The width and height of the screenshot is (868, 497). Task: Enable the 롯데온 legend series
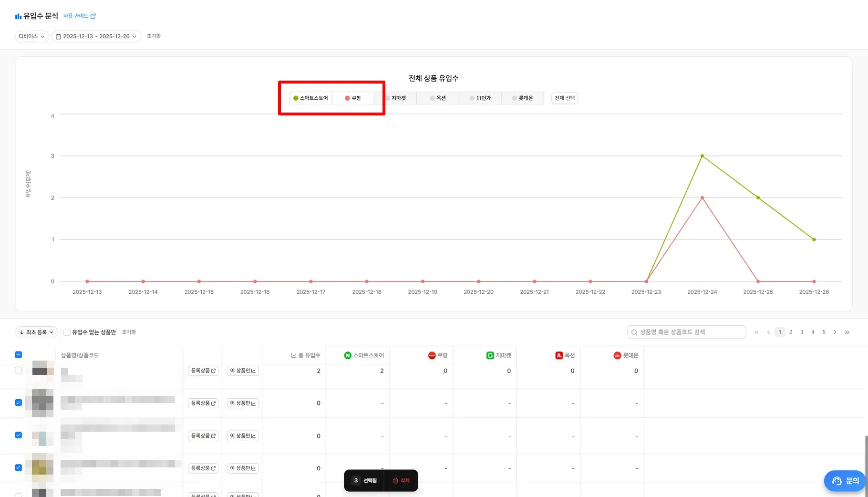point(523,98)
